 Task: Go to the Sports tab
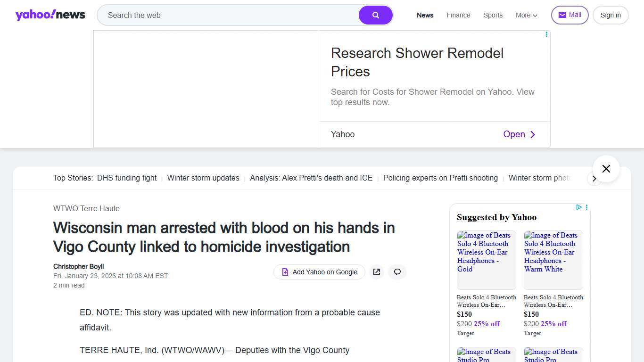493,15
